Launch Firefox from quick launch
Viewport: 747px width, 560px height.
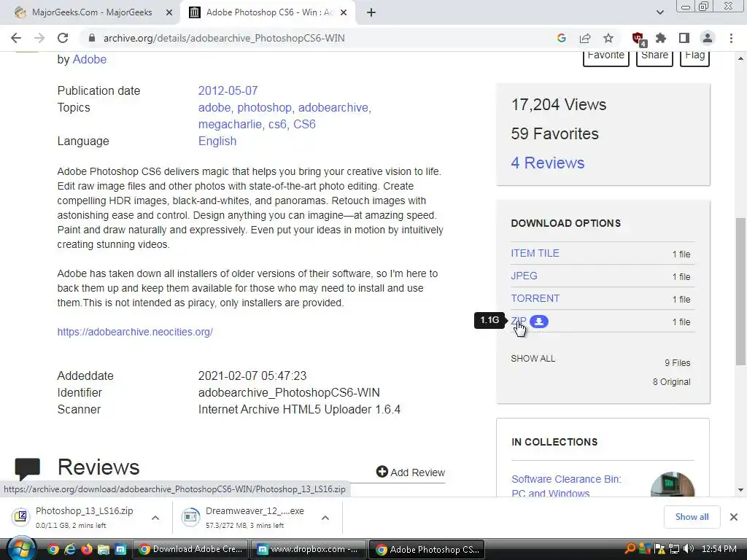coord(87,550)
